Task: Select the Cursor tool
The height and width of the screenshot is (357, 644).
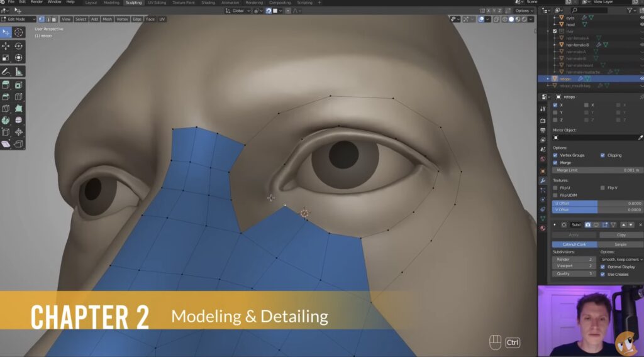Action: [x=18, y=33]
